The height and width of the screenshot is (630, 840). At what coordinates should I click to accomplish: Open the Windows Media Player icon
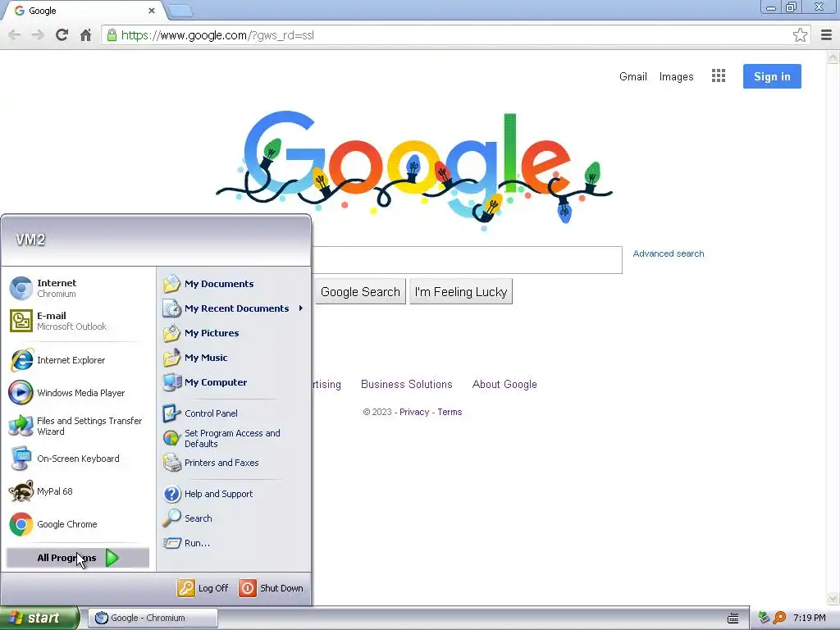21,393
